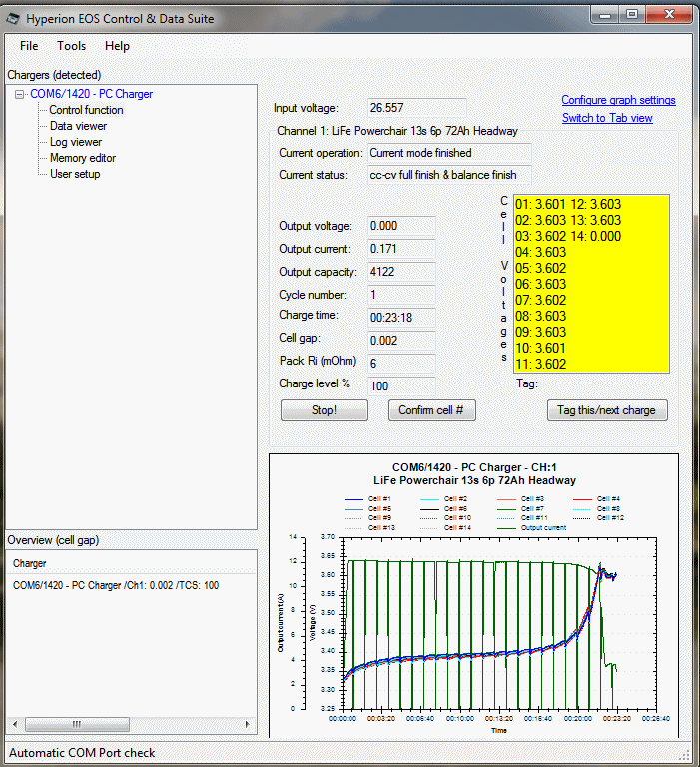Click the Output voltage field
The width and height of the screenshot is (700, 767).
coord(401,226)
